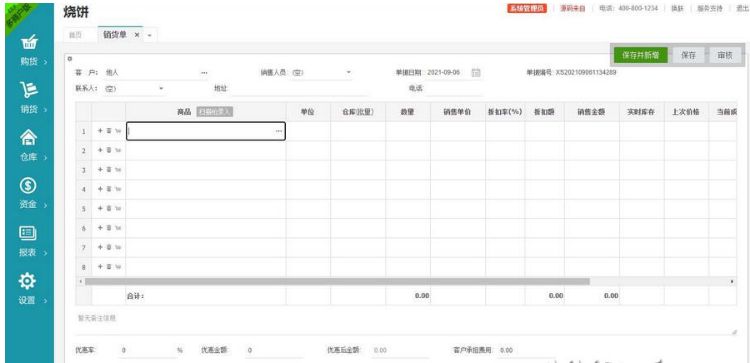
Task: Delete row 2 with its trash icon
Action: pos(109,150)
